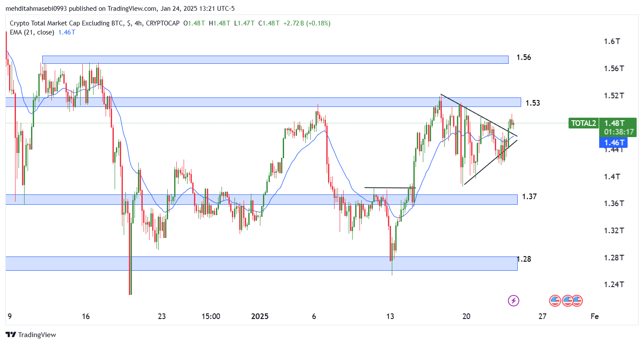
Task: Click the L1.47T low value
Action: coord(245,23)
